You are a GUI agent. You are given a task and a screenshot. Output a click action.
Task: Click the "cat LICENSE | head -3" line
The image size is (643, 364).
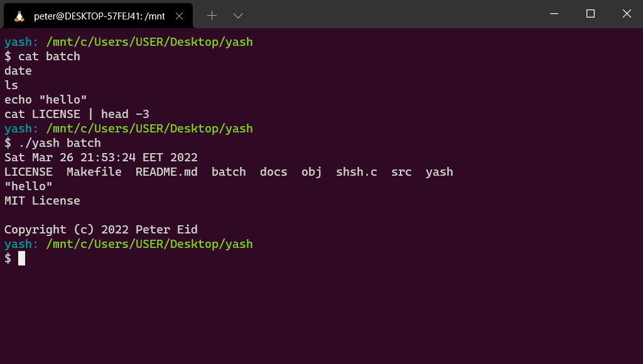coord(77,114)
